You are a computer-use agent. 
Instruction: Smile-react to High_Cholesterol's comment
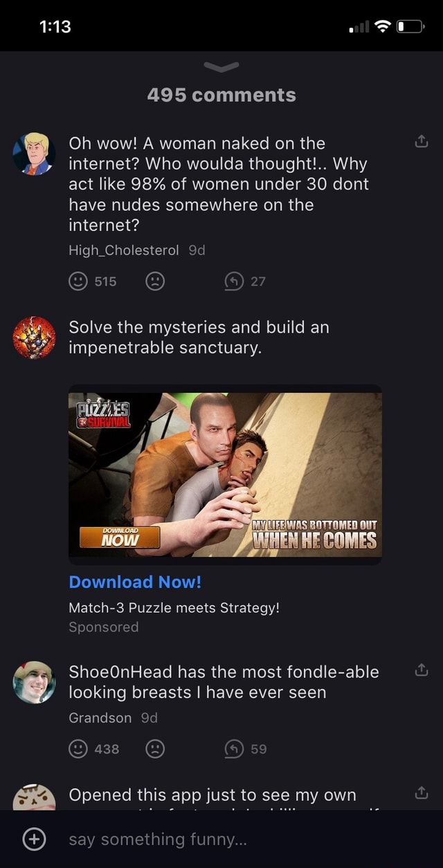coord(78,281)
